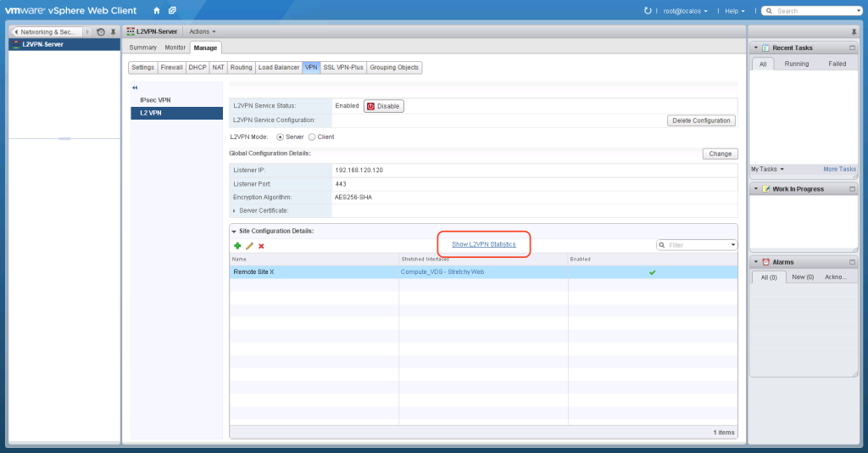
Task: Open More Tasks link
Action: (x=839, y=169)
